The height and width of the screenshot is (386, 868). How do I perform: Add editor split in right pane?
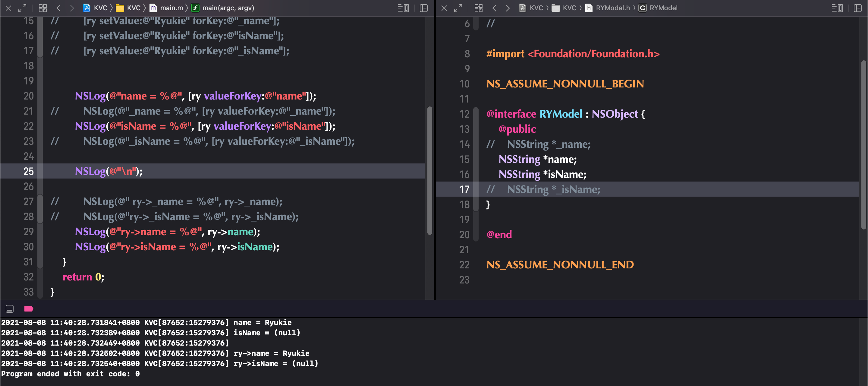point(858,8)
